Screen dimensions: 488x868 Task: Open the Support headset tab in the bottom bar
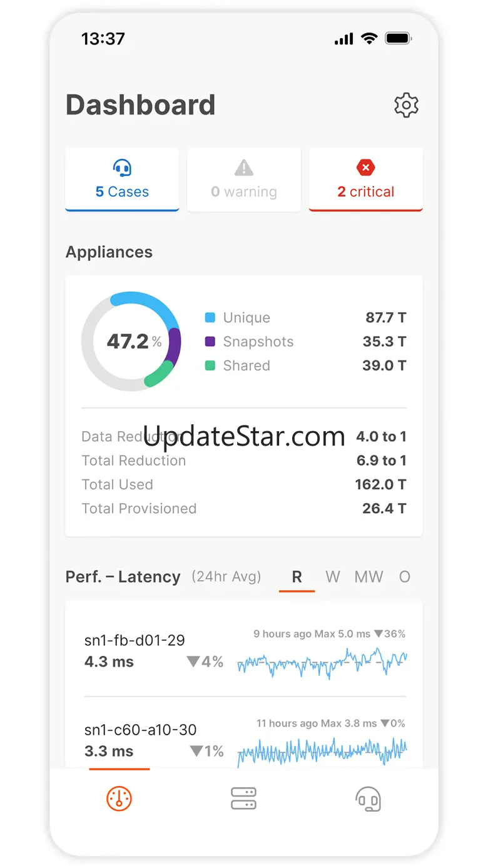pos(369,799)
